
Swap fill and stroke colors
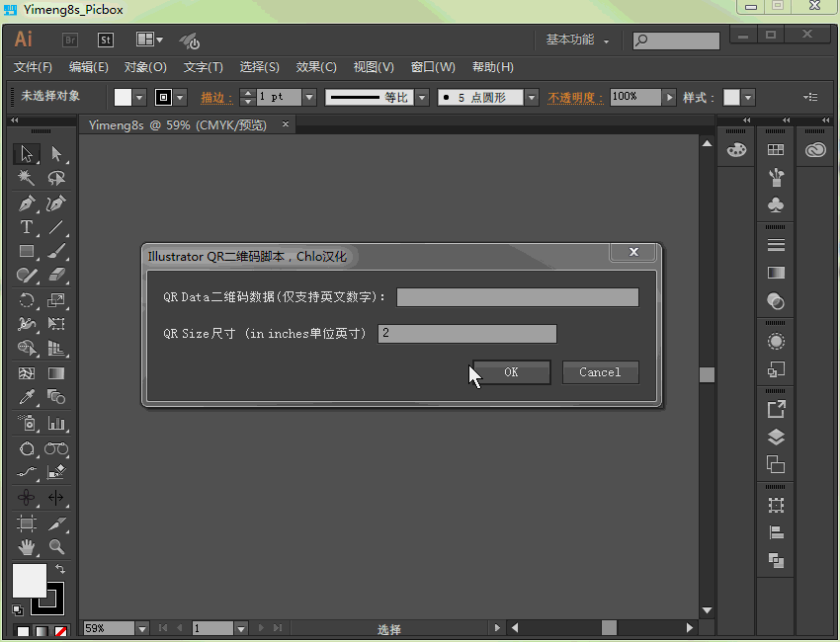[60, 569]
